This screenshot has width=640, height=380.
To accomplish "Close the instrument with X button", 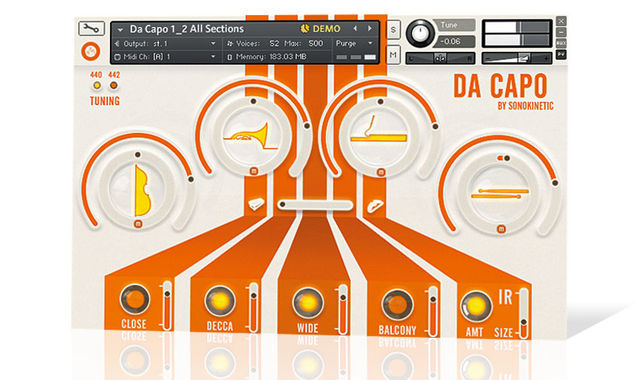I will coord(562,21).
